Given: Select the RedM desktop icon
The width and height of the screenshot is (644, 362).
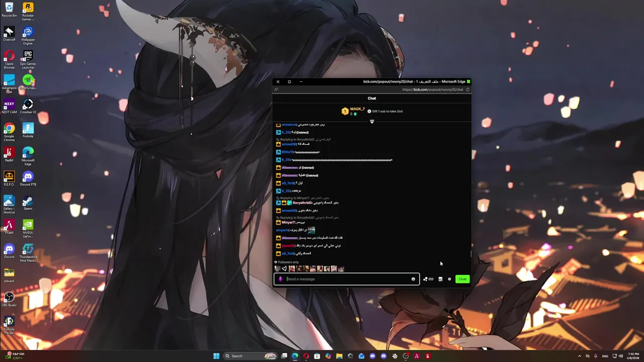Looking at the screenshot, I should [x=9, y=155].
